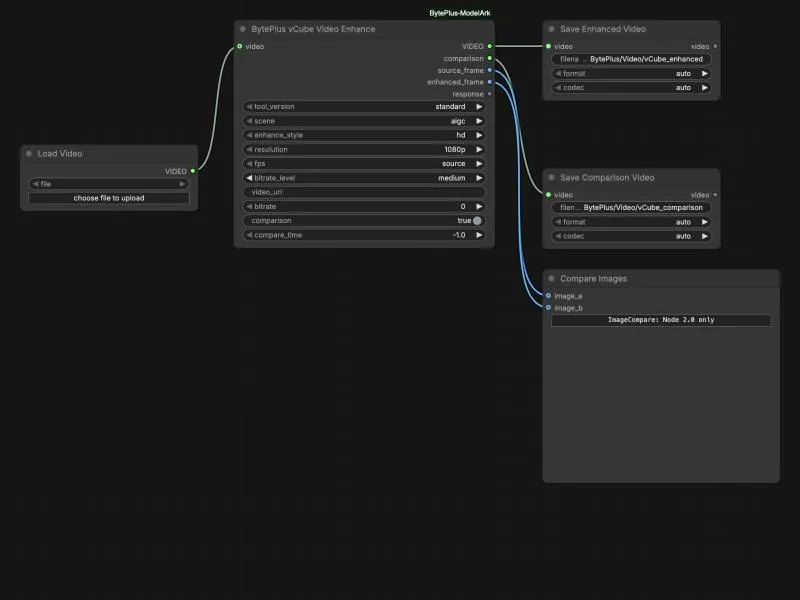
Task: Collapse the Save Enhanced Video node dot
Action: pyautogui.click(x=552, y=29)
